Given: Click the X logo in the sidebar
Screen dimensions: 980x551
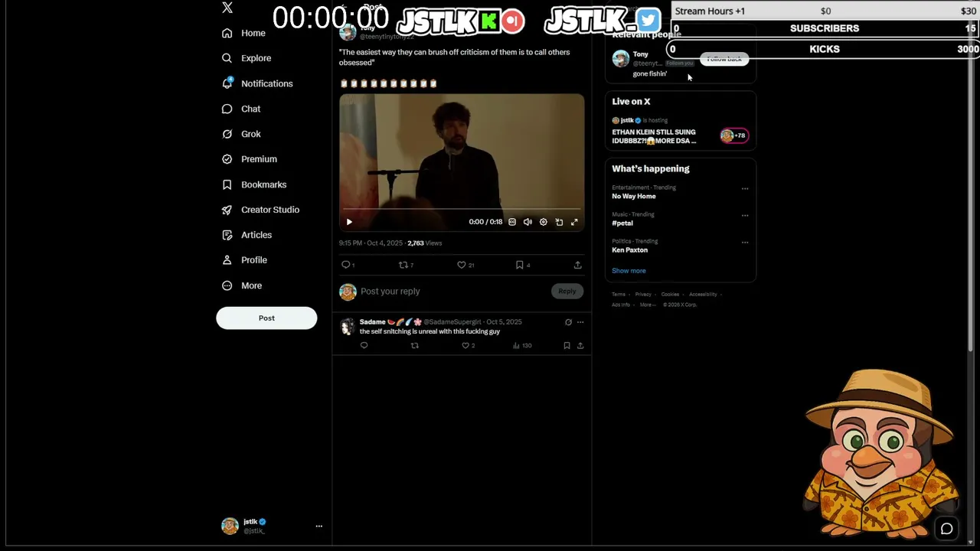Looking at the screenshot, I should pyautogui.click(x=227, y=8).
